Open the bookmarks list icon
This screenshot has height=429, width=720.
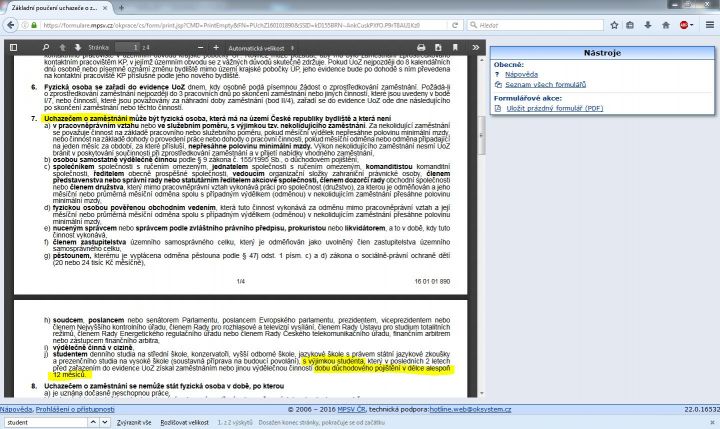click(630, 25)
